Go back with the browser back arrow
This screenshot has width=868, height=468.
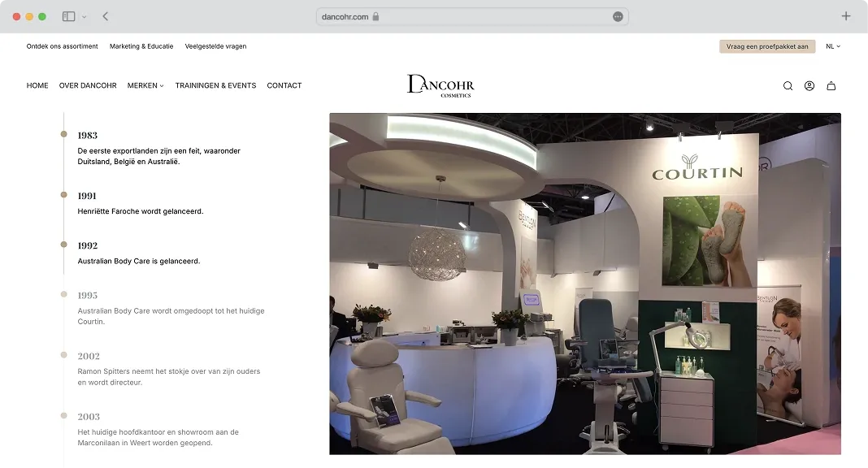(105, 16)
